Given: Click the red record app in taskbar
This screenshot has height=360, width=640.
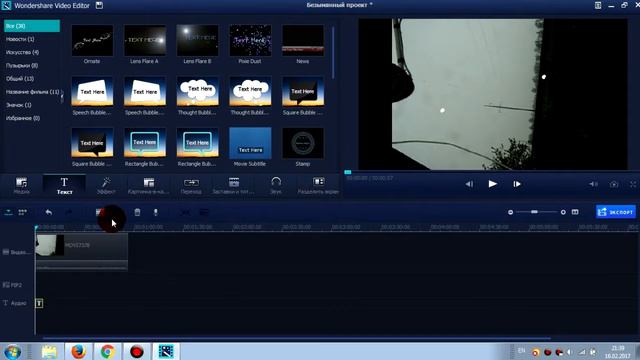Looking at the screenshot, I should tap(137, 351).
